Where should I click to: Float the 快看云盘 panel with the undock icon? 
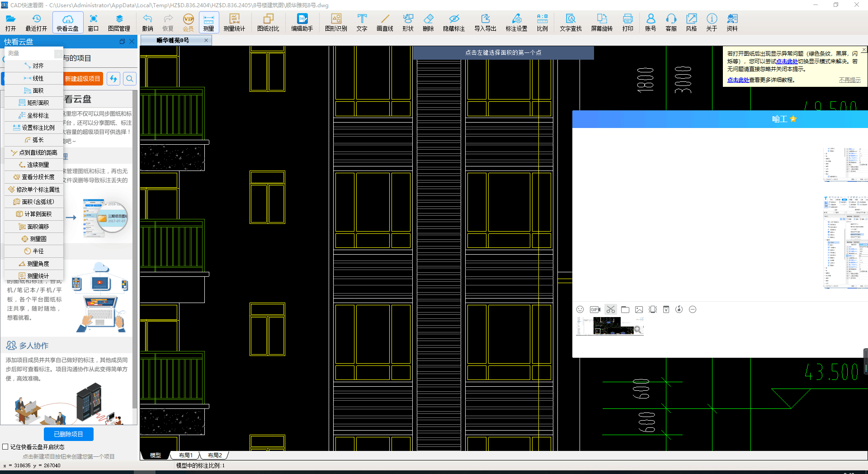(122, 42)
